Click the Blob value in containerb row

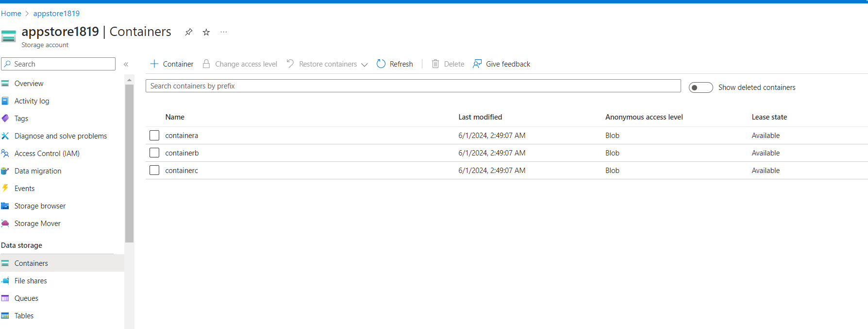[612, 153]
